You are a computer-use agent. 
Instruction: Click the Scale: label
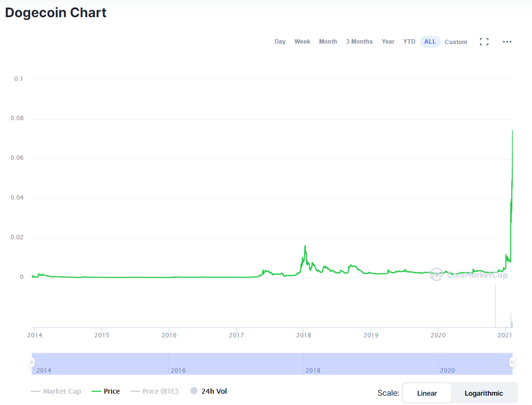[388, 393]
